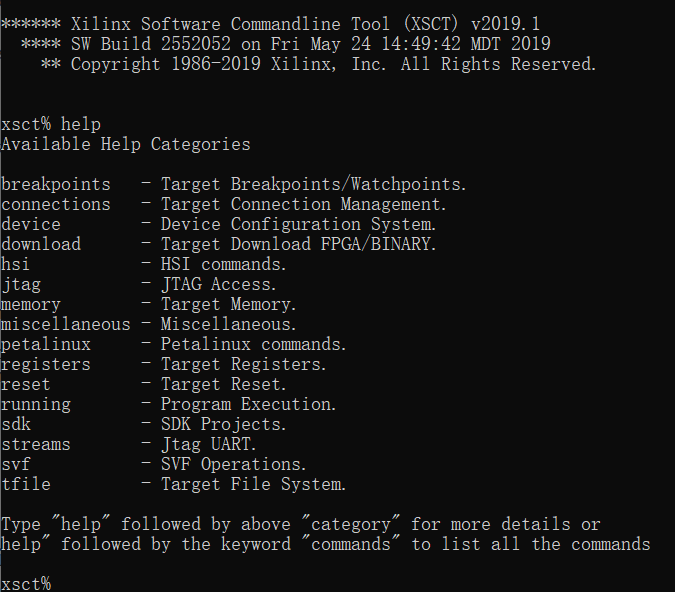The image size is (675, 592).
Task: Click the Copyright 1986-2019 Xilinx line
Action: (319, 64)
